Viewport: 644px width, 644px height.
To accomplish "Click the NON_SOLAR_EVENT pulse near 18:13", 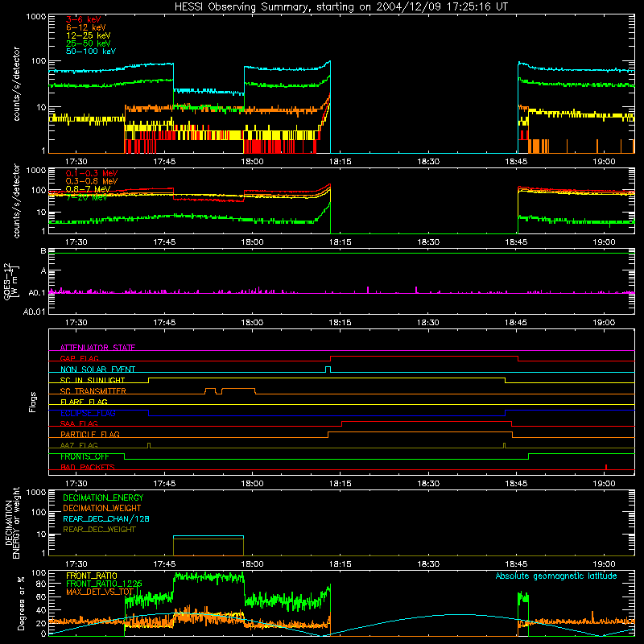I will pyautogui.click(x=328, y=369).
